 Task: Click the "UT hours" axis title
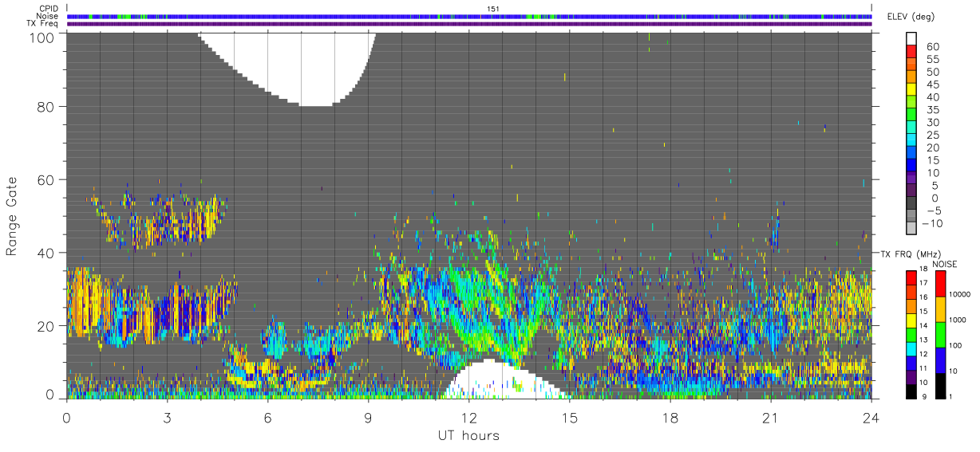(468, 435)
